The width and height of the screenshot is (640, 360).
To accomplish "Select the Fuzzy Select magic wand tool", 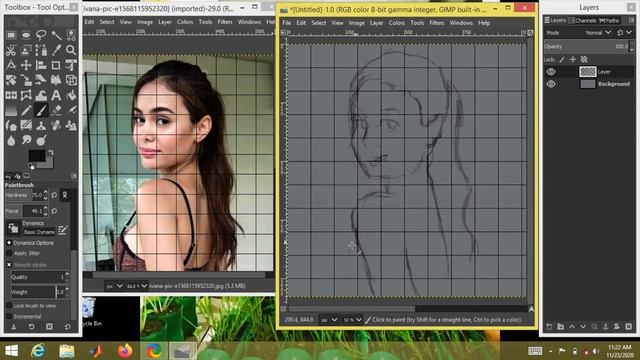I will click(56, 35).
